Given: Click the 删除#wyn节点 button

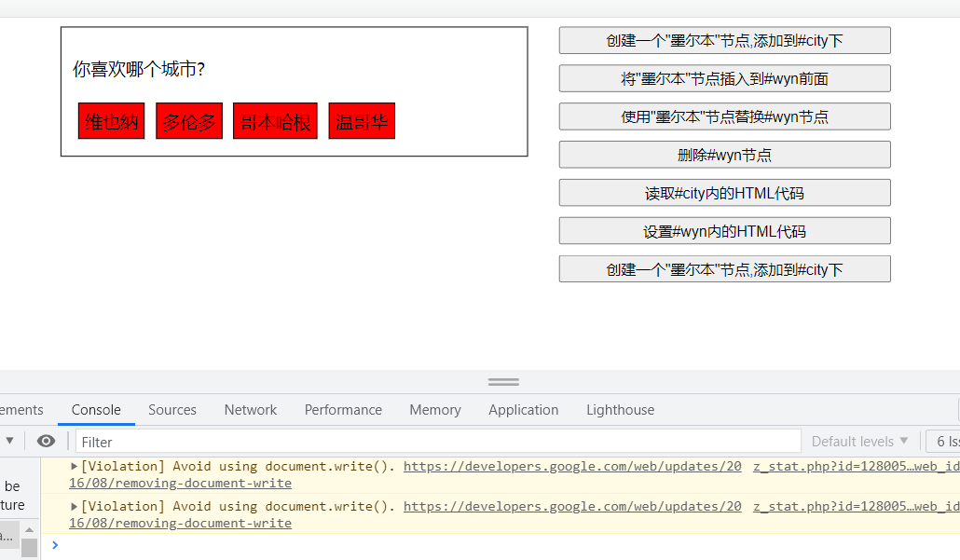Looking at the screenshot, I should point(725,155).
